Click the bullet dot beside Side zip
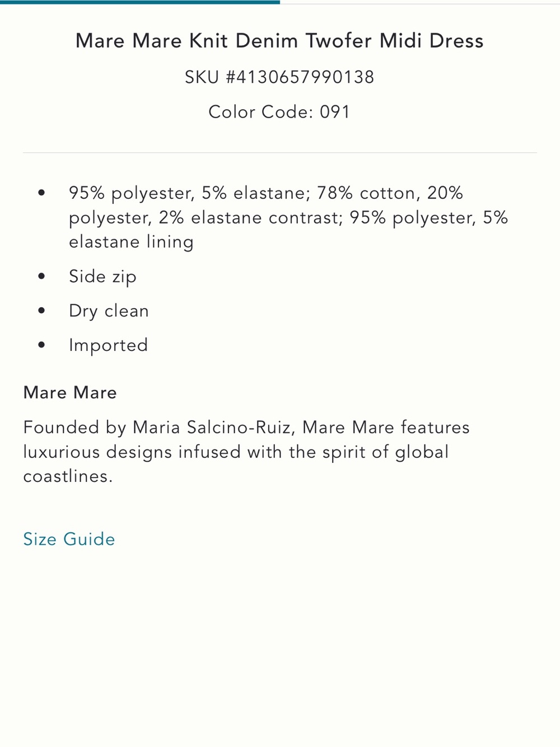The height and width of the screenshot is (747, 560). pos(41,276)
